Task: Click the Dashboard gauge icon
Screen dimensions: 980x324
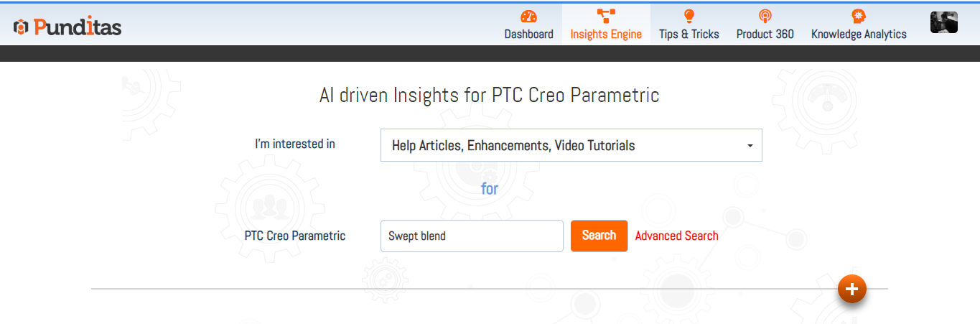Action: click(528, 17)
